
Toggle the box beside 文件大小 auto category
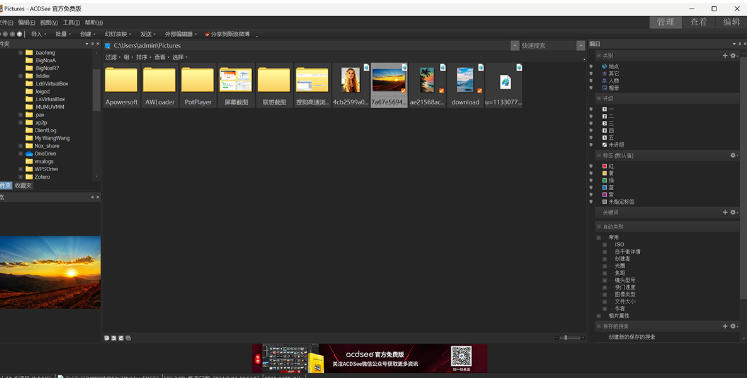(x=606, y=302)
